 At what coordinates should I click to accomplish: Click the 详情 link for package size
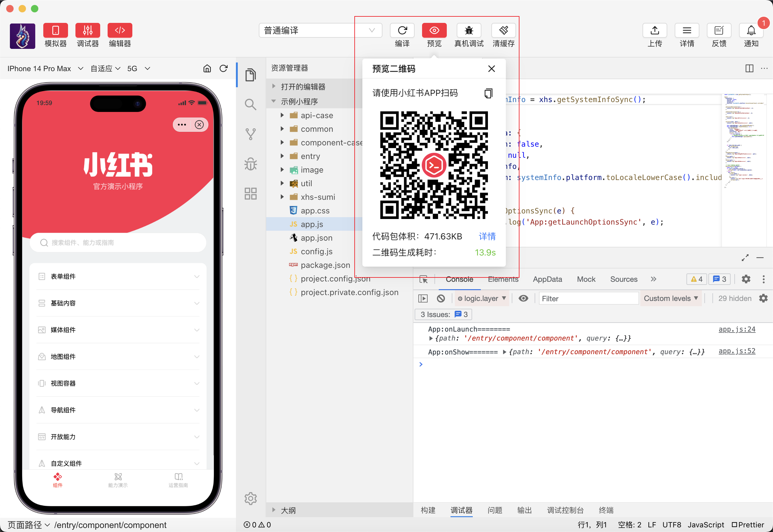[x=487, y=236]
